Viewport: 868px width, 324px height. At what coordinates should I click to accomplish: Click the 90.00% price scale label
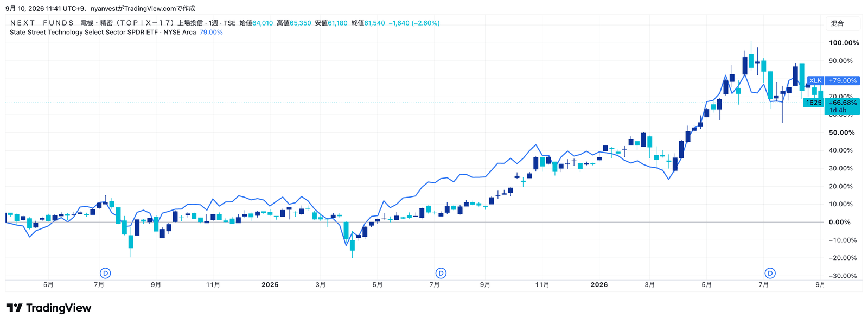coord(841,61)
